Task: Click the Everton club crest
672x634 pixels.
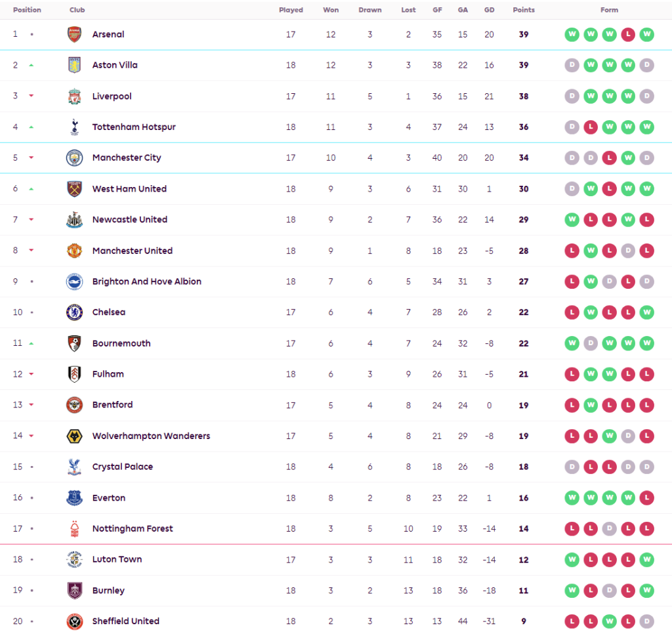Action: [75, 497]
